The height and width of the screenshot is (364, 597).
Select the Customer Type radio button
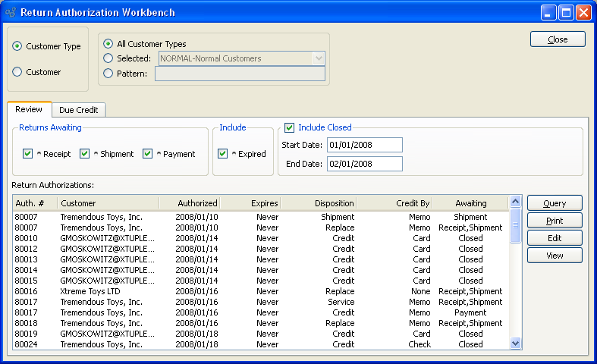(17, 46)
